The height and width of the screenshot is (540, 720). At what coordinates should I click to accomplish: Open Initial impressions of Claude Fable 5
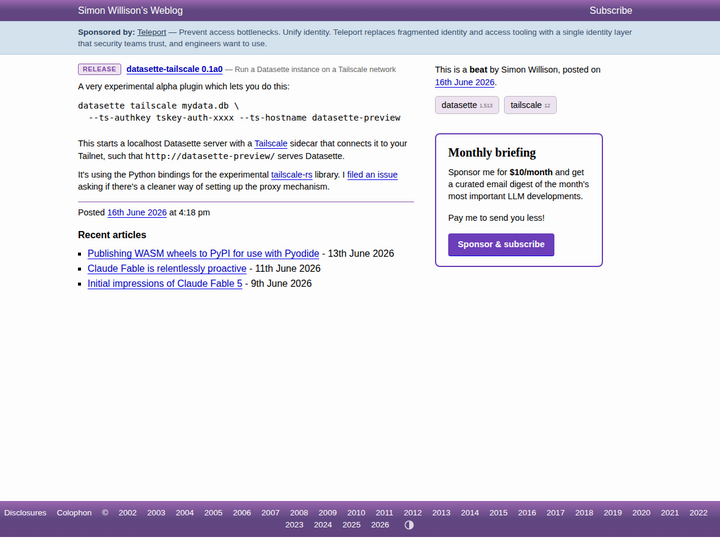(x=165, y=283)
